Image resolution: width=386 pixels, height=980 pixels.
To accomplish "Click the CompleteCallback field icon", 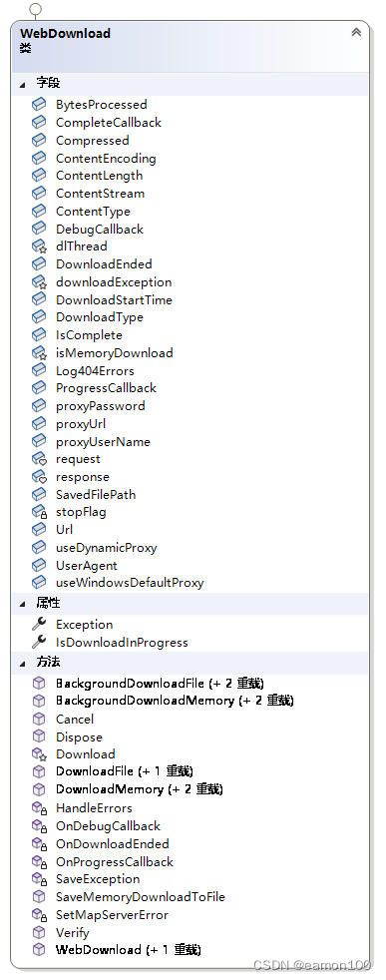I will [x=39, y=122].
